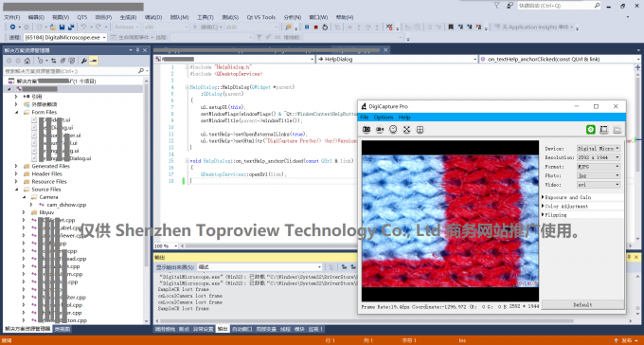Start video recording with the camcorder icon
This screenshot has height=345, width=644.
[x=380, y=130]
